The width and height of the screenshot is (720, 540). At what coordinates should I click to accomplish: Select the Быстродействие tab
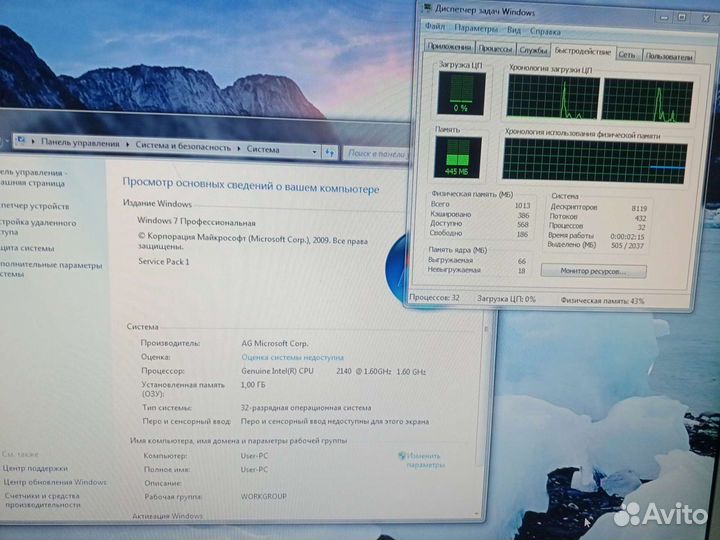[x=582, y=51]
